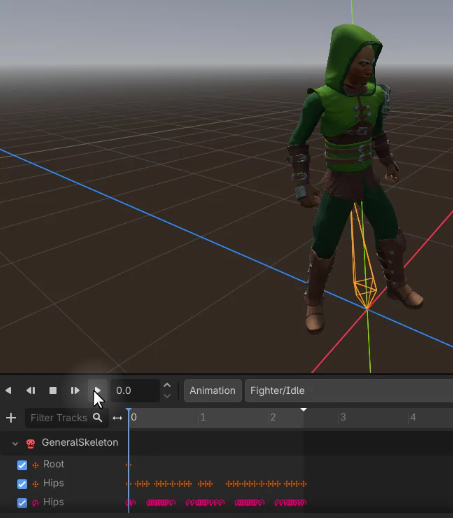This screenshot has height=518, width=453.
Task: Select the GeneralSkeleton group label
Action: tap(80, 443)
